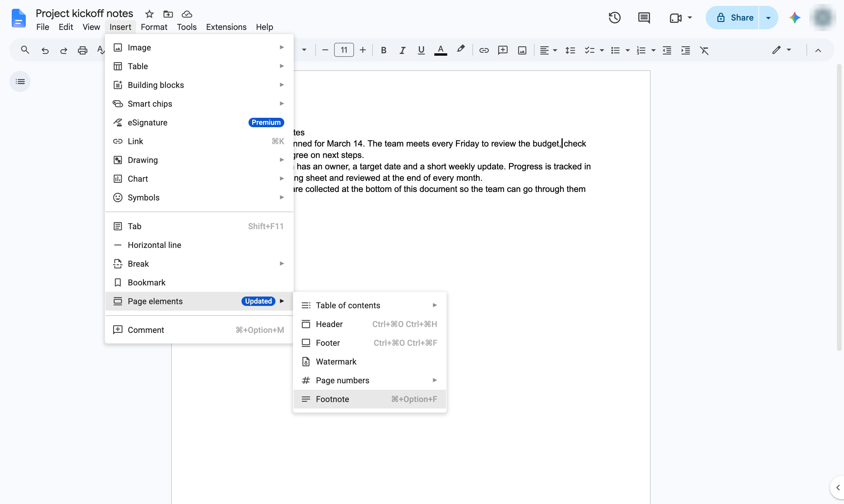Choose Bookmark from the Insert menu
Image resolution: width=844 pixels, height=504 pixels.
pyautogui.click(x=199, y=282)
